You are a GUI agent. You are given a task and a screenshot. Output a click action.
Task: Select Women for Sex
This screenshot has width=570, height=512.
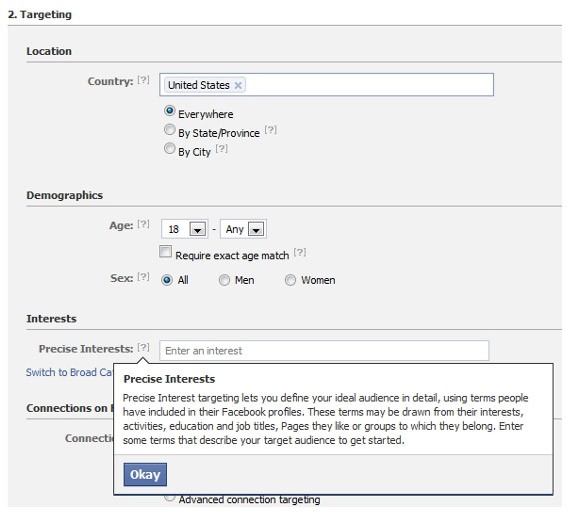pos(290,280)
